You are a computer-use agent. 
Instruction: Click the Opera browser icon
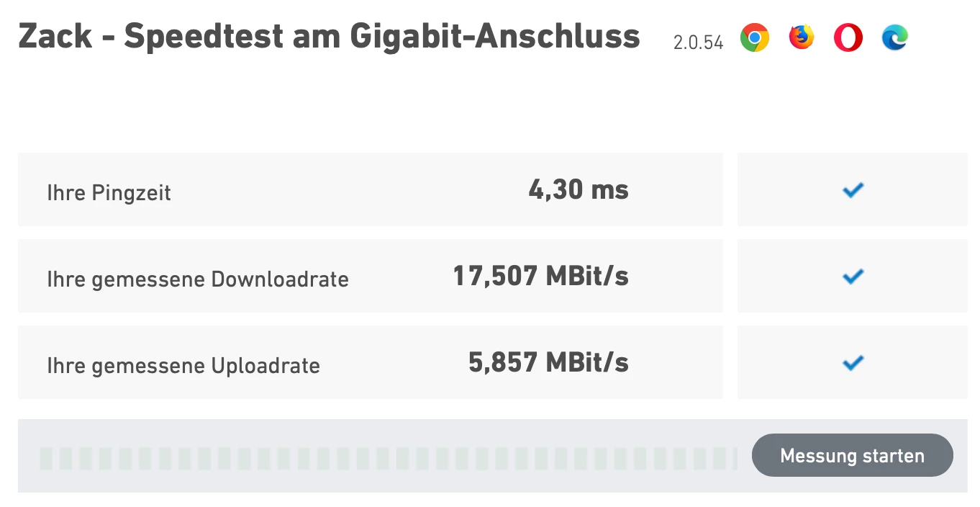coord(848,37)
